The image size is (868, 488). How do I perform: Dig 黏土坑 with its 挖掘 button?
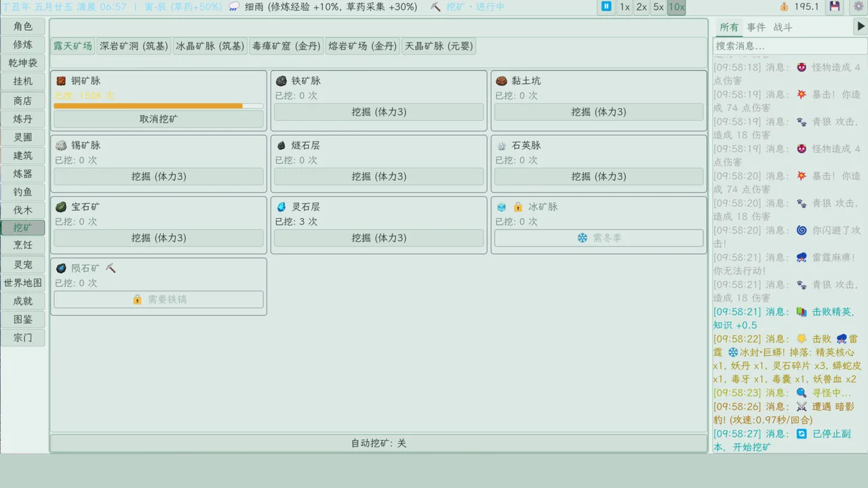pyautogui.click(x=599, y=112)
